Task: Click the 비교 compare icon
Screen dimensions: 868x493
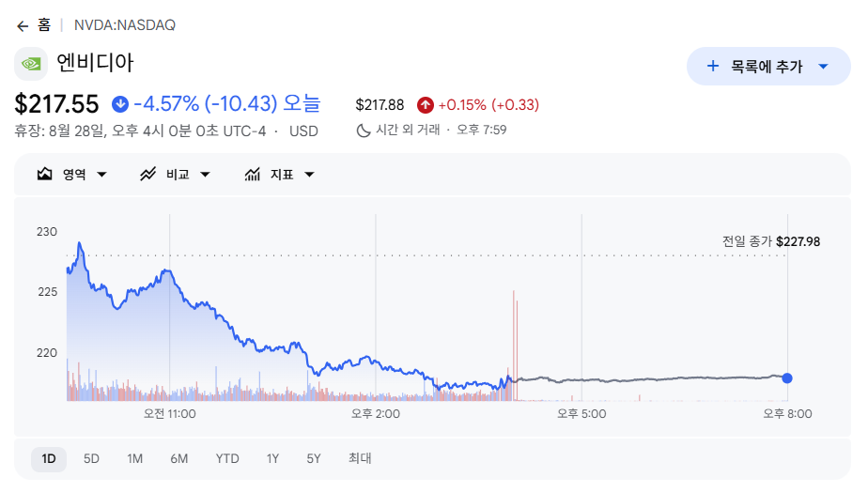Action: tap(147, 175)
